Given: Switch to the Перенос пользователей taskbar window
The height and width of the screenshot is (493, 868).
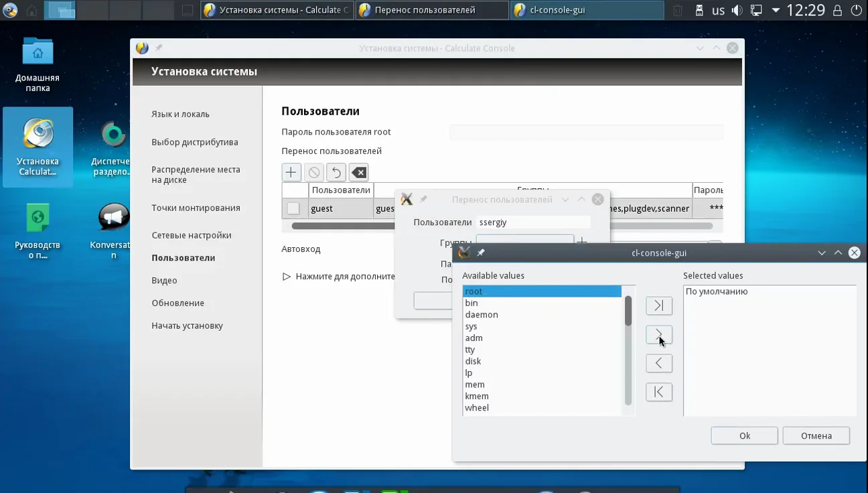Looking at the screenshot, I should pos(432,10).
